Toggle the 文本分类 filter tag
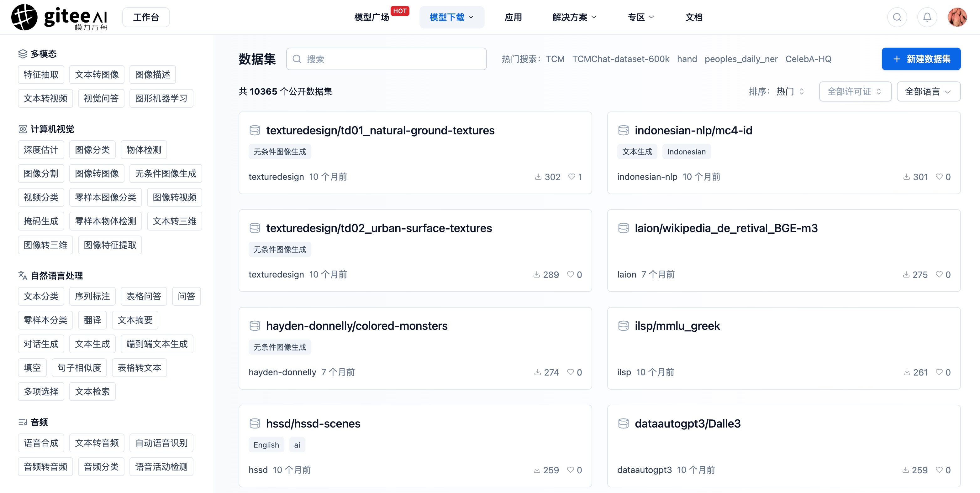 point(41,297)
